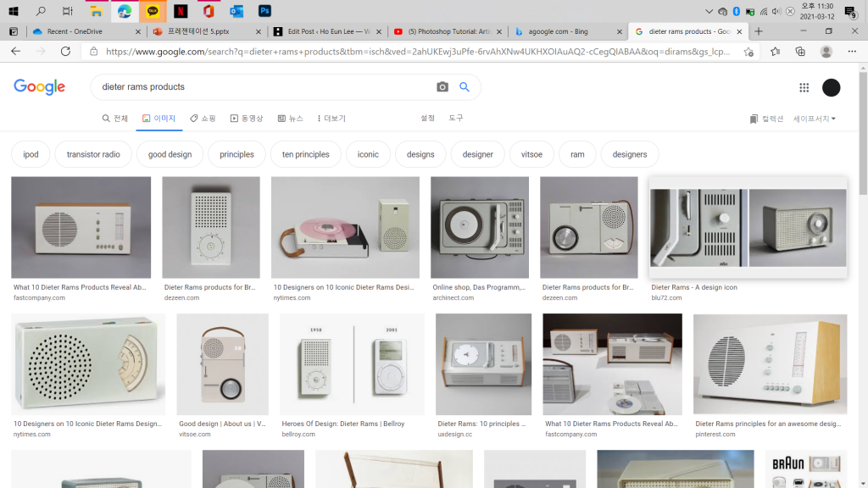
Task: Filter results by good design chip
Action: coord(170,154)
